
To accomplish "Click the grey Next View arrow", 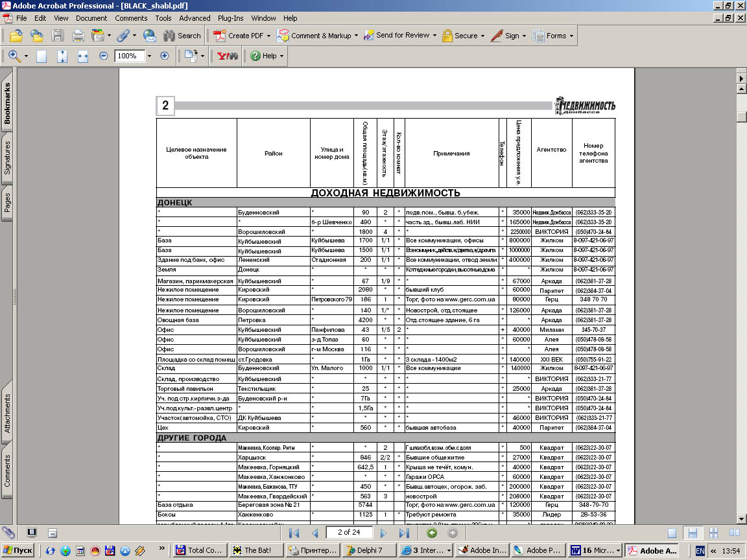I will click(453, 533).
